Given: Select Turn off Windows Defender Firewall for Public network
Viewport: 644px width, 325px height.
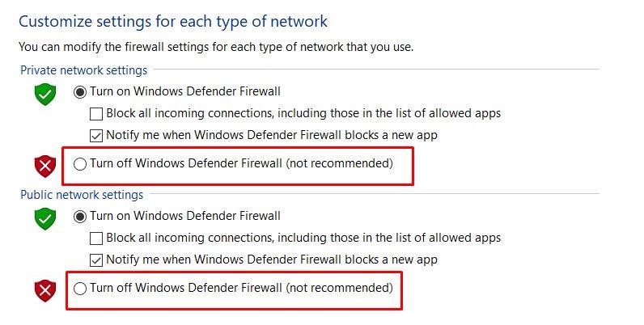Looking at the screenshot, I should (79, 289).
